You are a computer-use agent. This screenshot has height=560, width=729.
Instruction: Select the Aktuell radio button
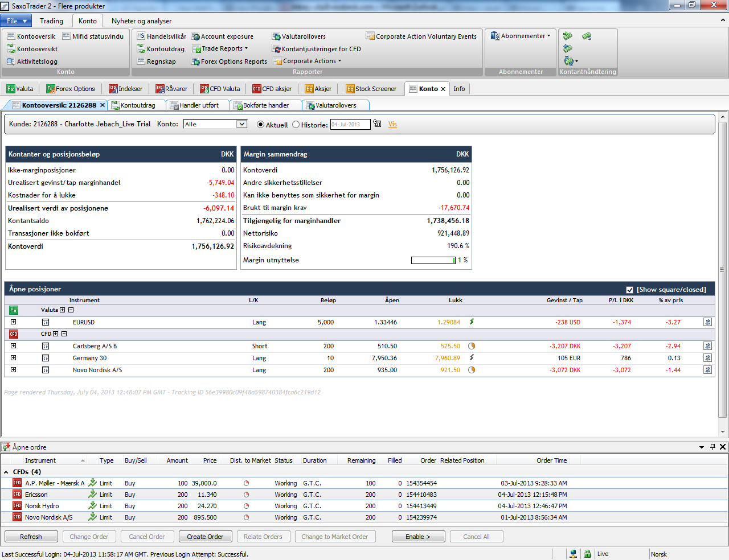(260, 125)
